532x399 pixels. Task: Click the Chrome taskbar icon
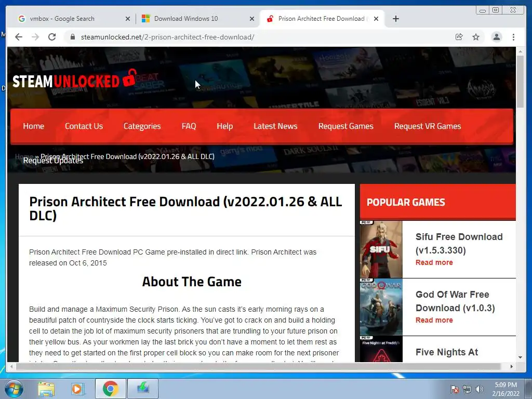click(111, 389)
